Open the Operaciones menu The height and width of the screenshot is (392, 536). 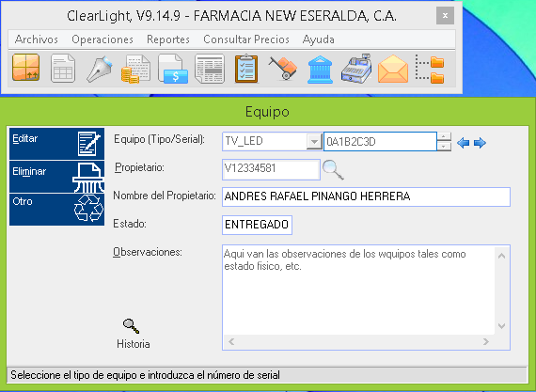(102, 39)
